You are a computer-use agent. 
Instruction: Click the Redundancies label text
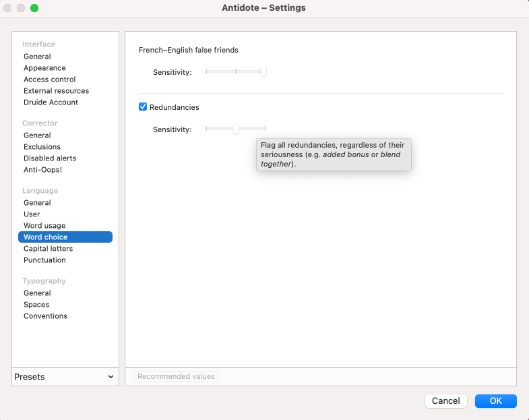[175, 107]
